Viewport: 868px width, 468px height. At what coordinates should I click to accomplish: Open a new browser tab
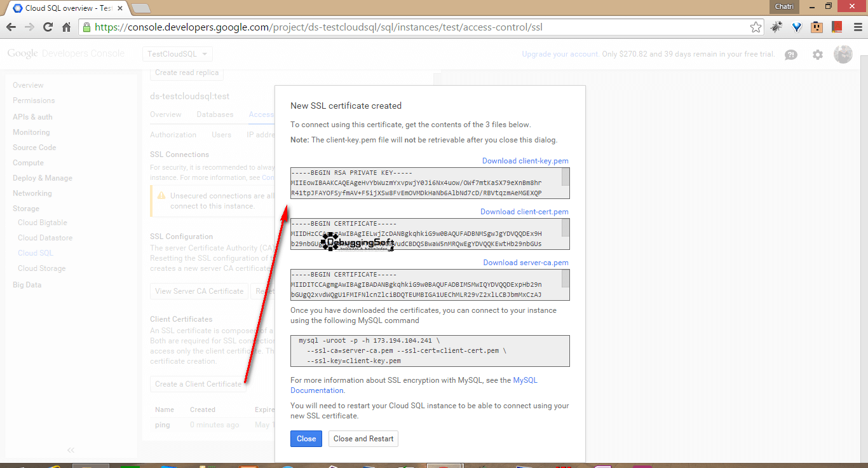(140, 8)
